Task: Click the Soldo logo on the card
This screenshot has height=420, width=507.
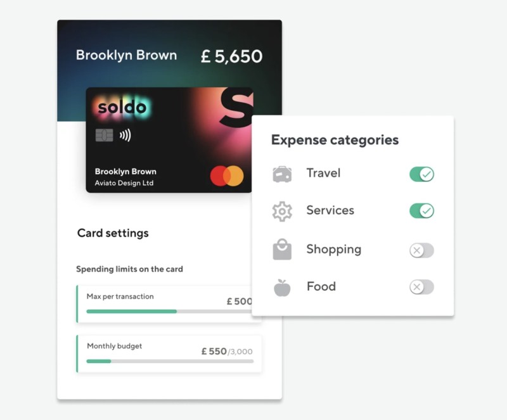Action: click(122, 106)
